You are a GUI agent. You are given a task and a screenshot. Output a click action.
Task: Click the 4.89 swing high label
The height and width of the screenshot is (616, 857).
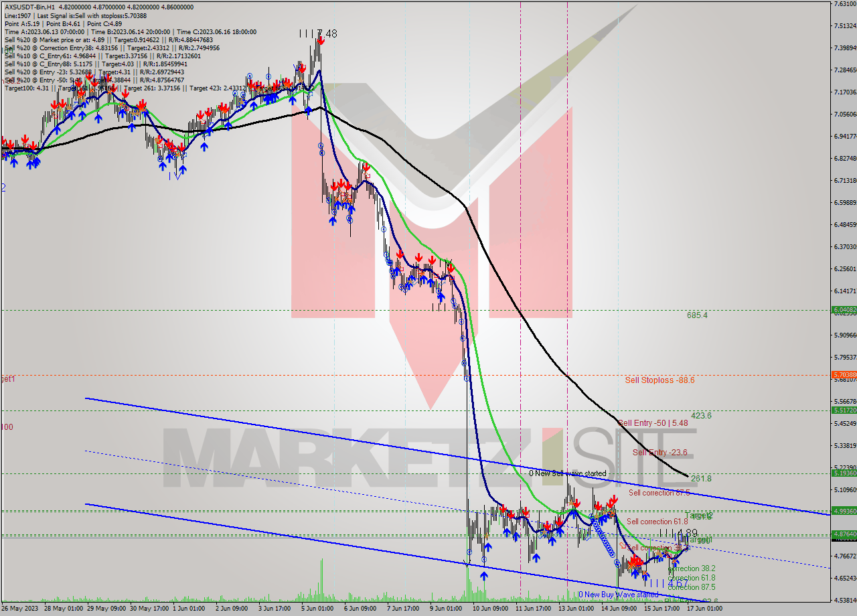687,534
